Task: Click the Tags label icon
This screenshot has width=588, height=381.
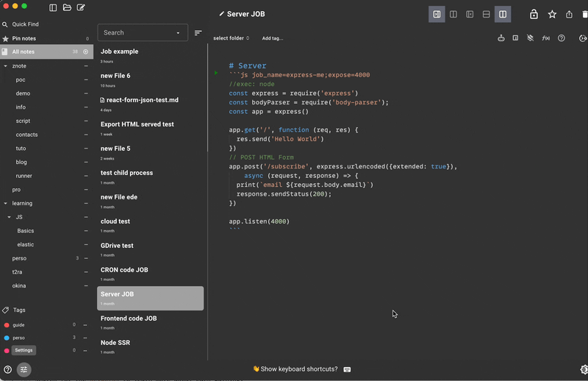Action: 6,310
